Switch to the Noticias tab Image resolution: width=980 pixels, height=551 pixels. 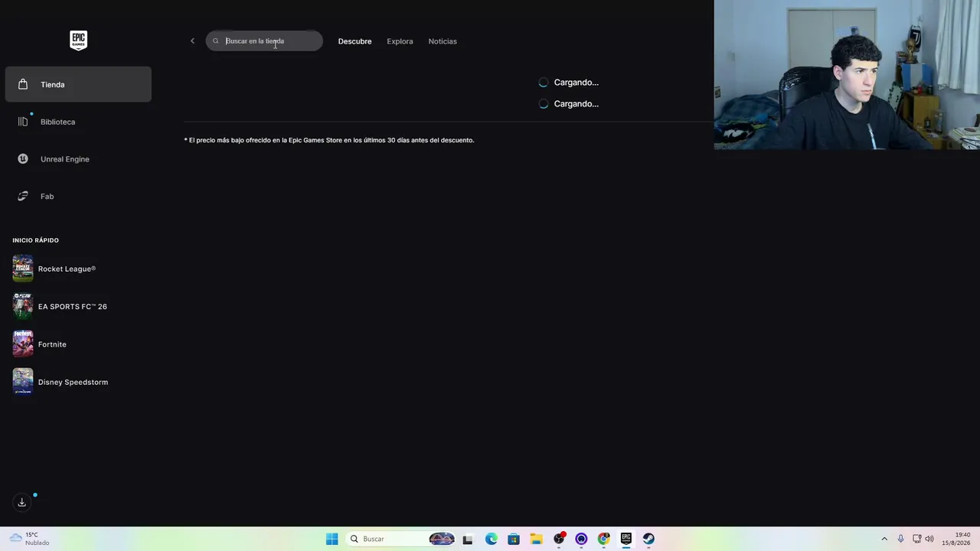443,41
